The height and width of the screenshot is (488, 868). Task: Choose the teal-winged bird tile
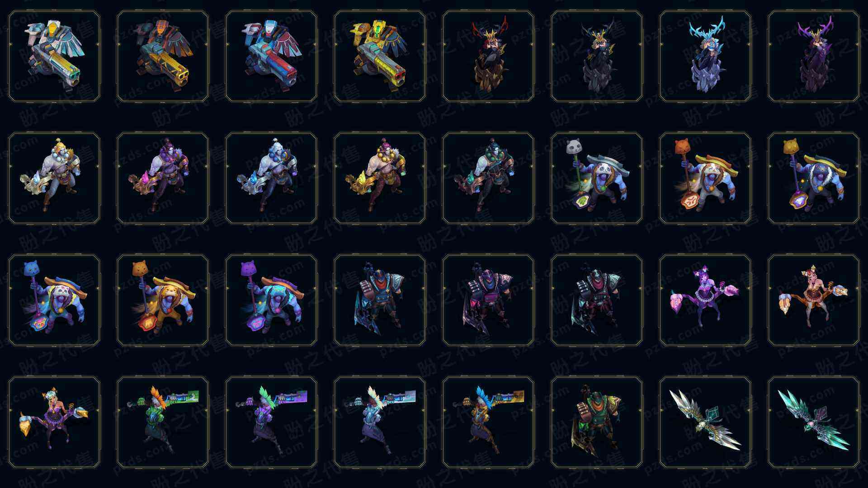814,422
